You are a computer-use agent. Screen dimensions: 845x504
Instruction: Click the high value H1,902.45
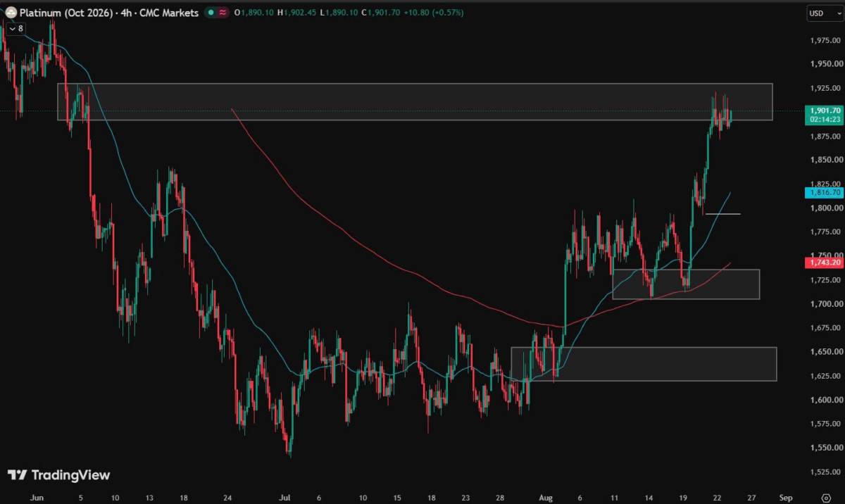pyautogui.click(x=296, y=13)
